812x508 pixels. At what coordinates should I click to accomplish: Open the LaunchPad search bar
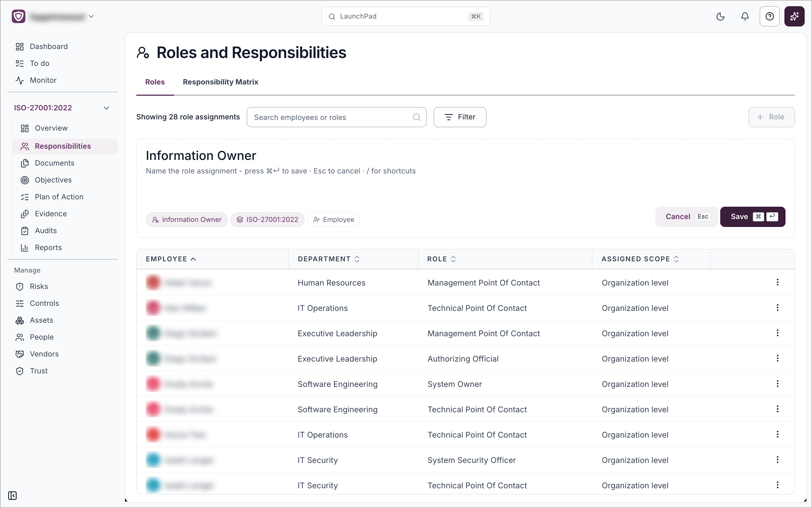click(x=405, y=16)
